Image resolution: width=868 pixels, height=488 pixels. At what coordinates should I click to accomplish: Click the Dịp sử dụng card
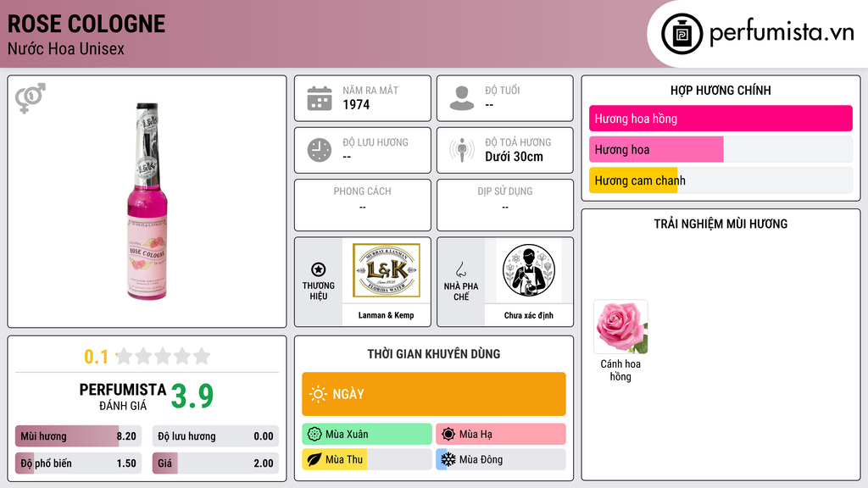tap(505, 205)
